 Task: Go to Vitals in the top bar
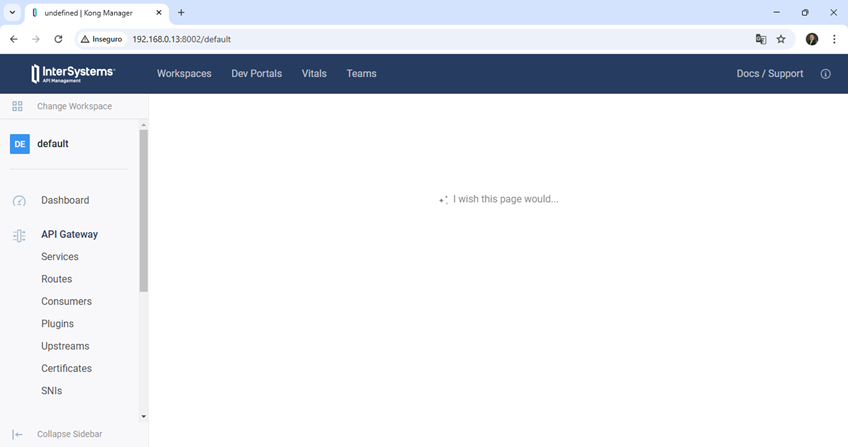click(x=314, y=74)
